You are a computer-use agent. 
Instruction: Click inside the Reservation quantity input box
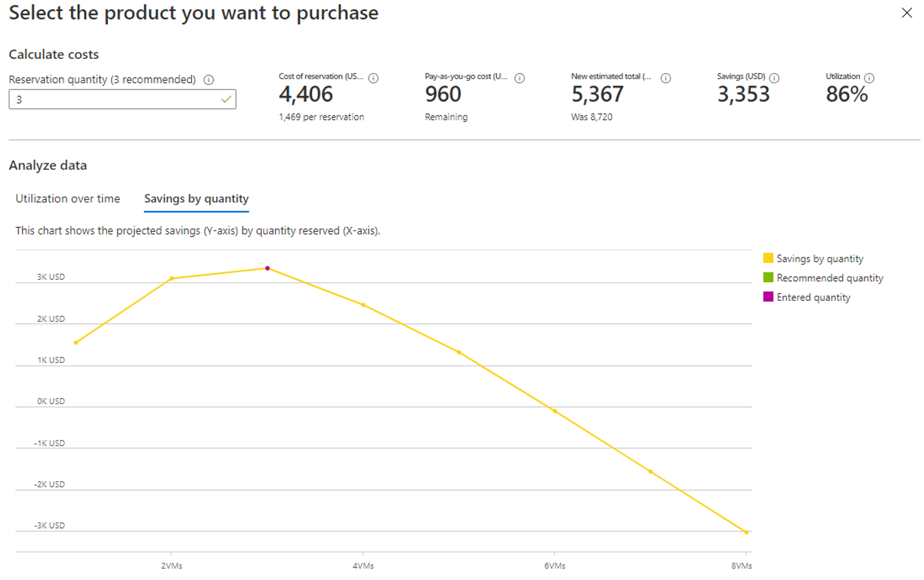pyautogui.click(x=122, y=99)
